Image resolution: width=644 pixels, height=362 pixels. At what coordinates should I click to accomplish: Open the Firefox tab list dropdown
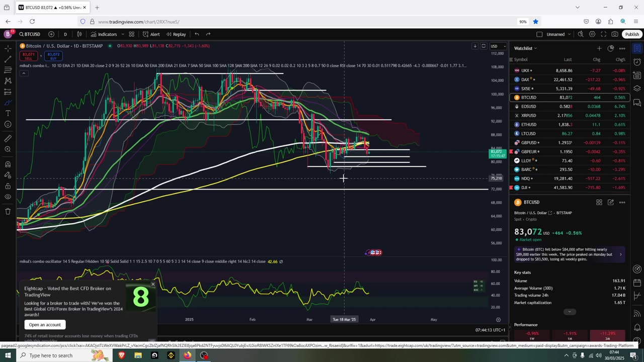point(577,7)
